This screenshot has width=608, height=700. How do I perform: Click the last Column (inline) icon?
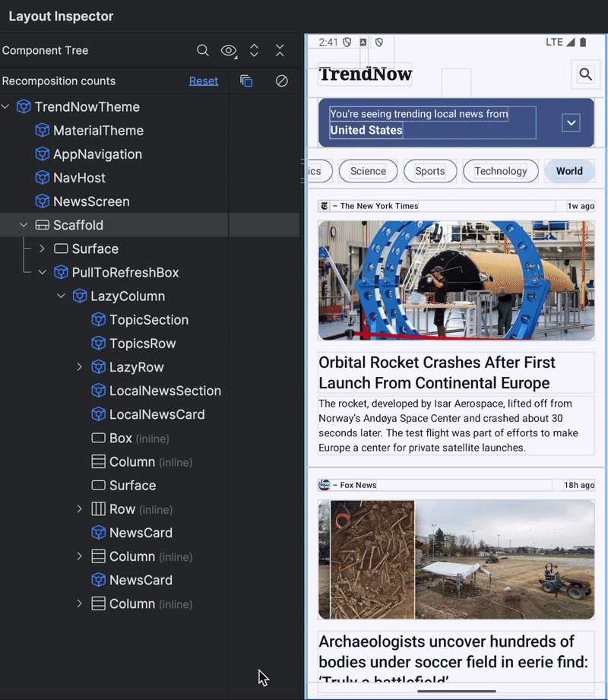99,603
